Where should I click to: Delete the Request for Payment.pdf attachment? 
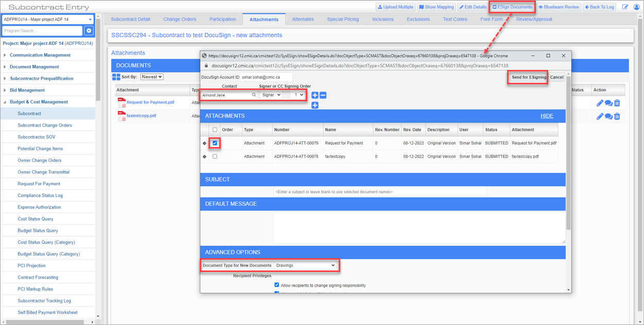click(x=617, y=103)
